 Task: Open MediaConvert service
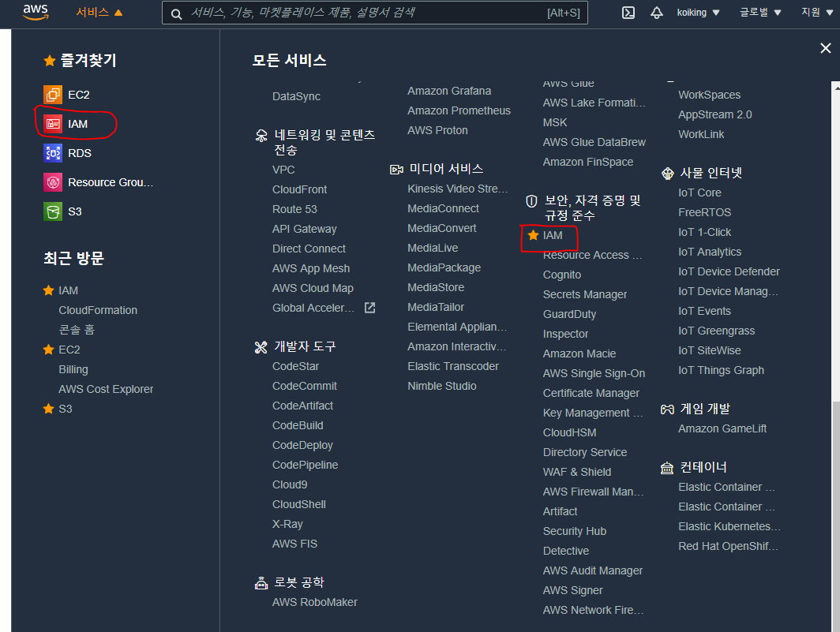442,228
